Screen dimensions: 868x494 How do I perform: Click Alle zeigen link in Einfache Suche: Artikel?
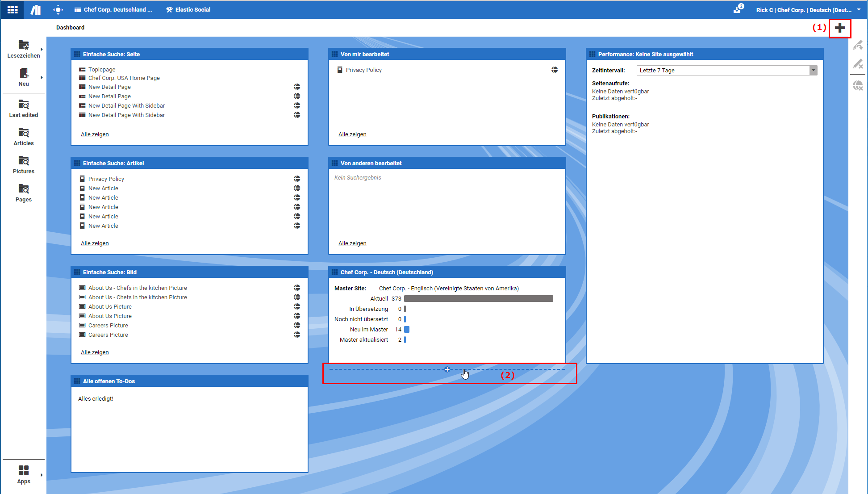pyautogui.click(x=95, y=243)
